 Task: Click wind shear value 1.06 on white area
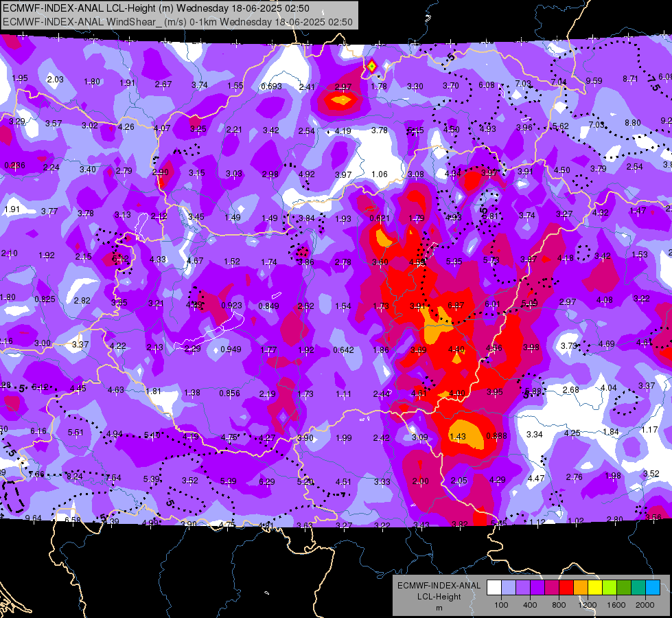coord(380,174)
